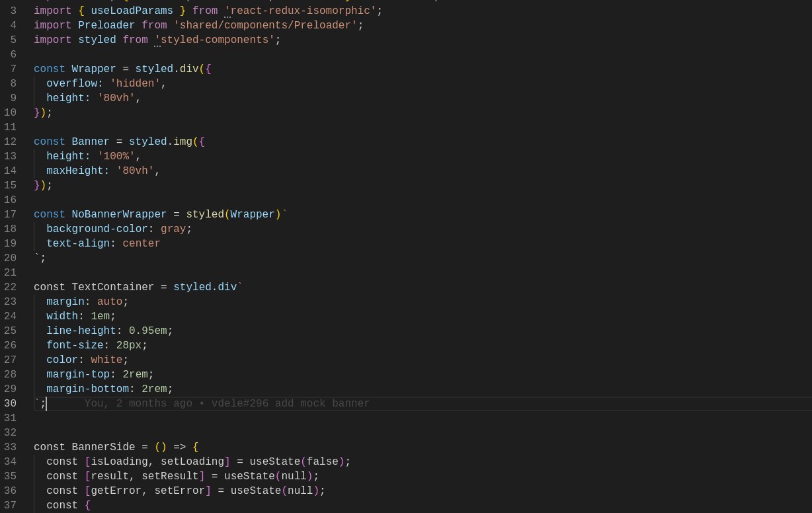Click the 'setResult' setter name
The height and width of the screenshot is (513, 812).
click(x=170, y=476)
